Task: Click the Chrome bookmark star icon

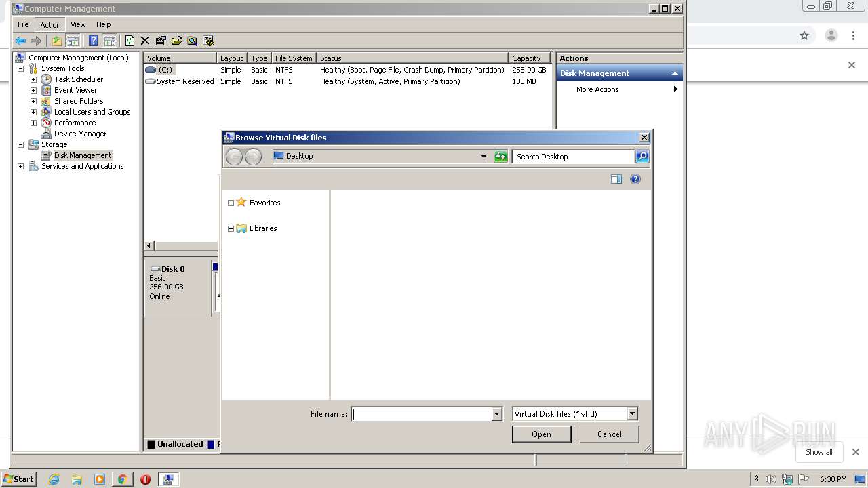Action: click(x=804, y=35)
